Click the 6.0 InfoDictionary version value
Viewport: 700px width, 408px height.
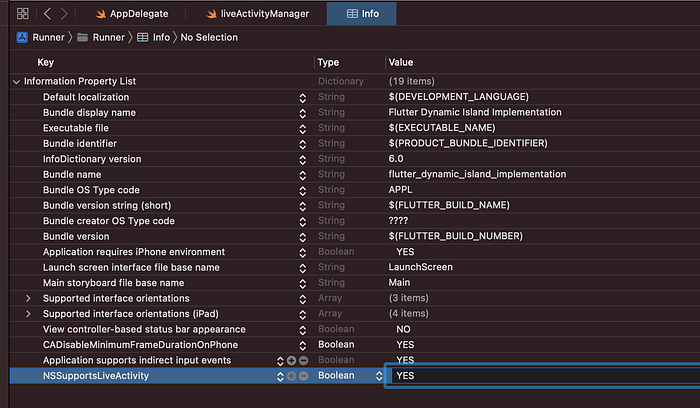click(396, 158)
